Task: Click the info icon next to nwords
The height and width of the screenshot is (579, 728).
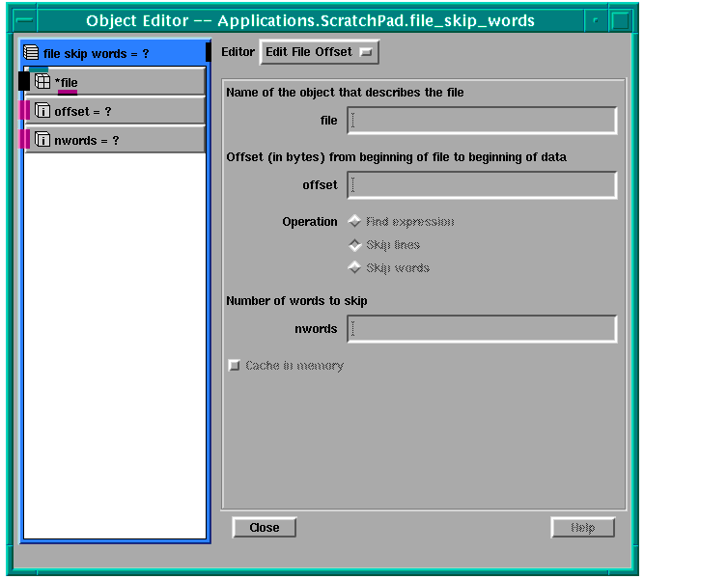Action: coord(42,140)
